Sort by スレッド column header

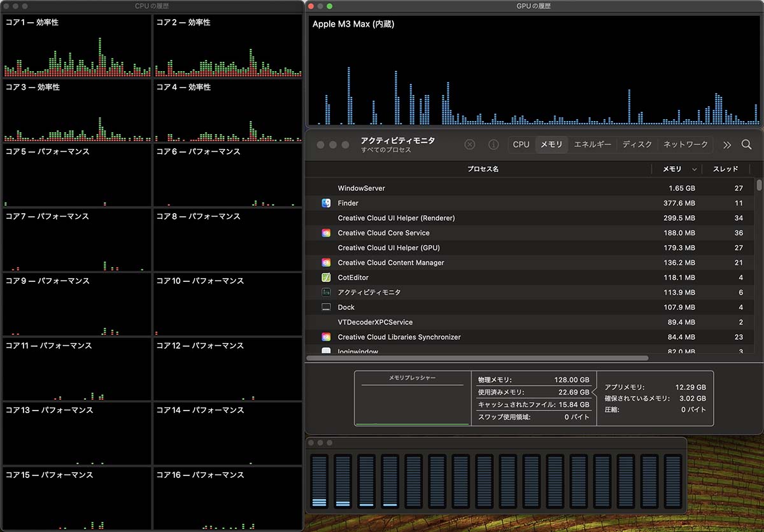tap(726, 169)
